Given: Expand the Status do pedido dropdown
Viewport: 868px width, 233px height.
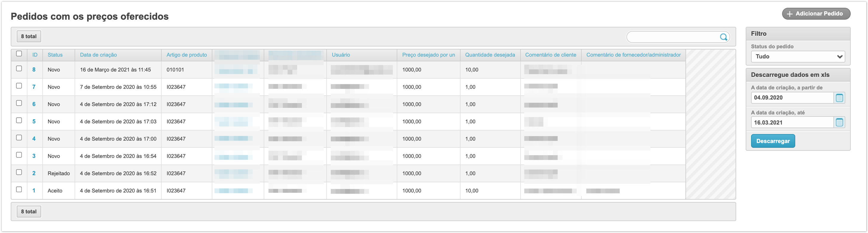Looking at the screenshot, I should click(798, 57).
